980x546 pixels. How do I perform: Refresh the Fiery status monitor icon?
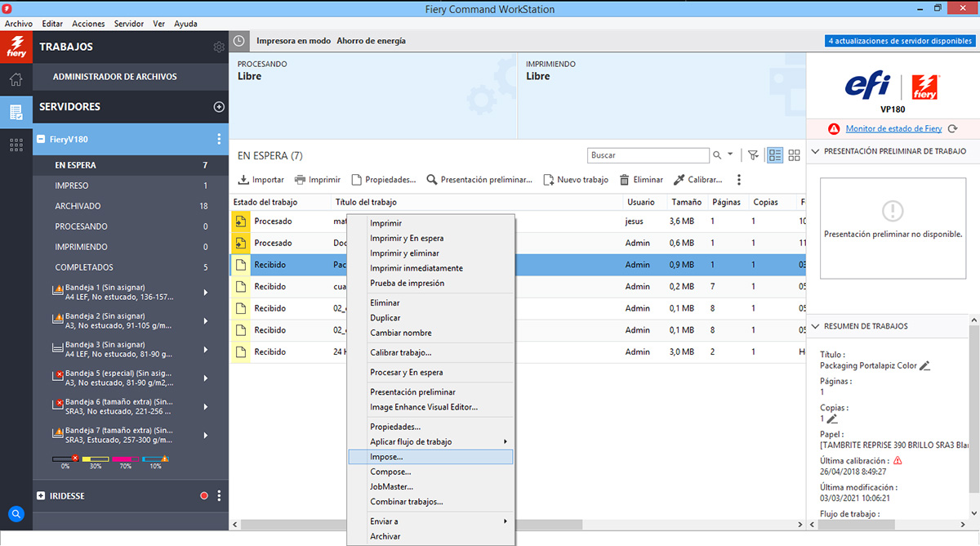953,129
